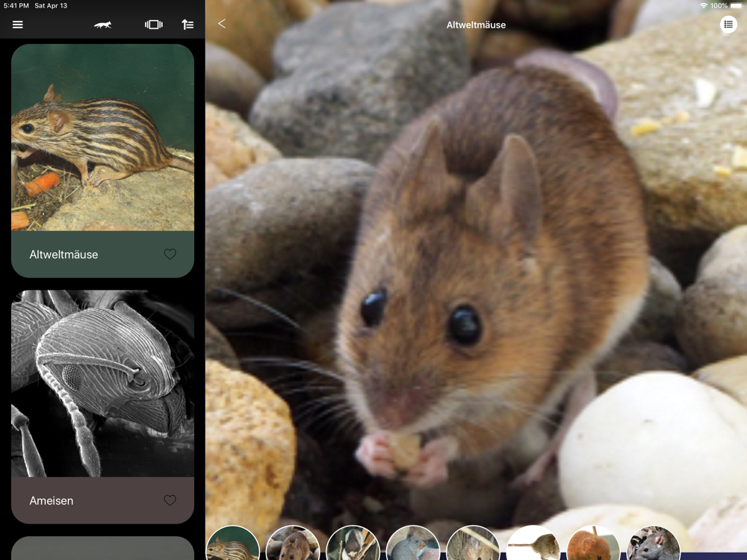
Task: Open the hamburger menu
Action: (x=18, y=25)
